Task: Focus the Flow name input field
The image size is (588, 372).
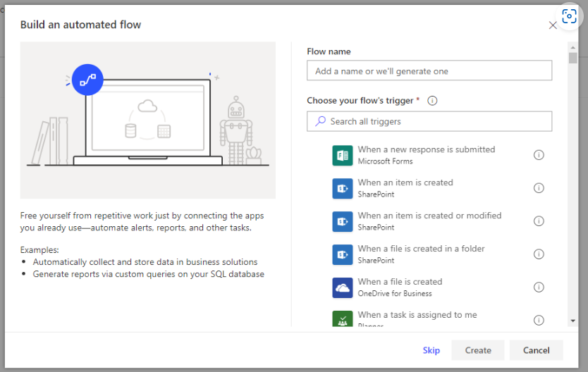Action: [x=429, y=70]
